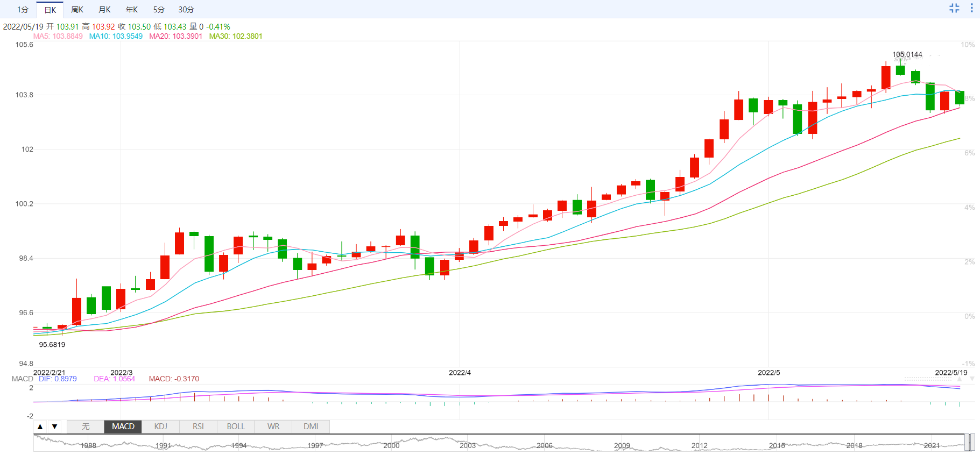Screen dimensions: 980x462
Task: Jump to 1988 on the overview timeline
Action: click(x=88, y=445)
